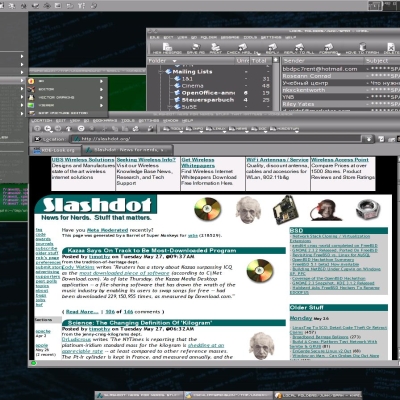Viewport: 400px width, 400px height.
Task: Open the timothy link on the Kazaa story
Action: pyautogui.click(x=99, y=257)
